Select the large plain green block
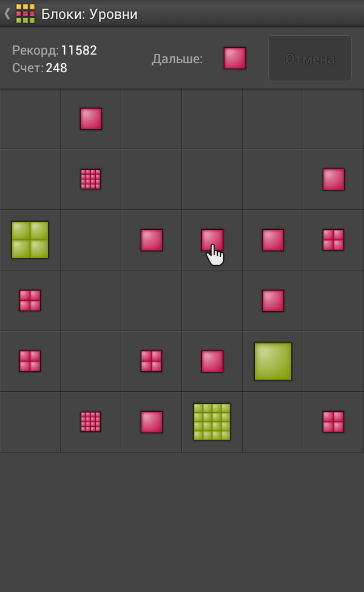The width and height of the screenshot is (364, 592). (x=273, y=362)
